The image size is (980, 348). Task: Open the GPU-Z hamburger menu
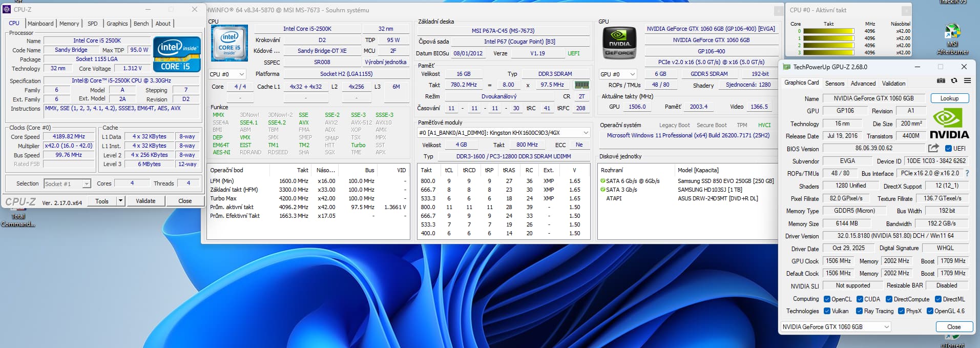click(x=967, y=81)
